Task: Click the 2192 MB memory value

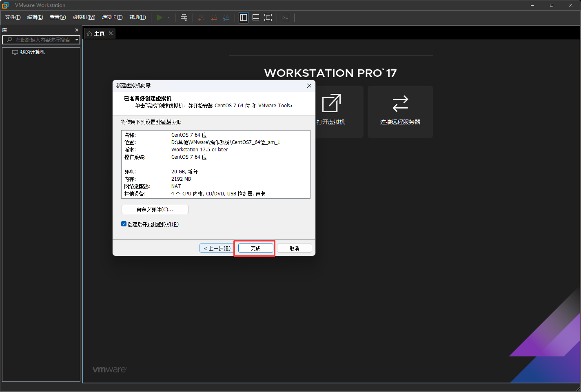Action: tap(181, 179)
